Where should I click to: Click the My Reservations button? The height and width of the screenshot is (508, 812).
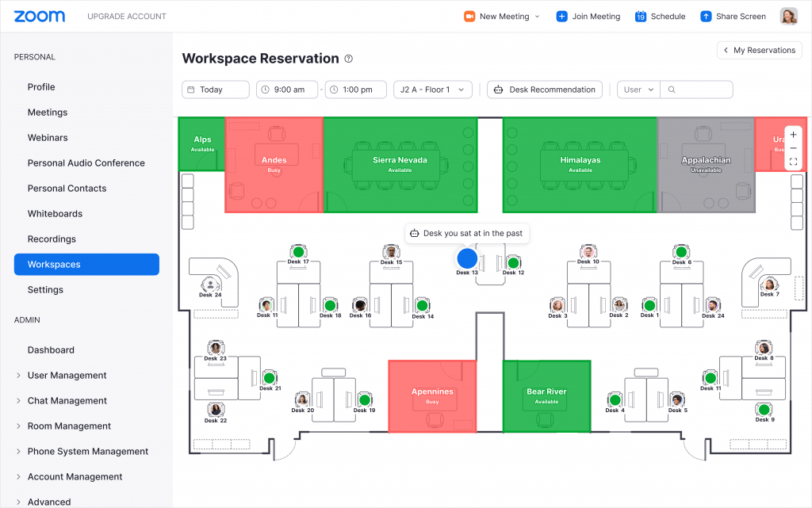[759, 50]
